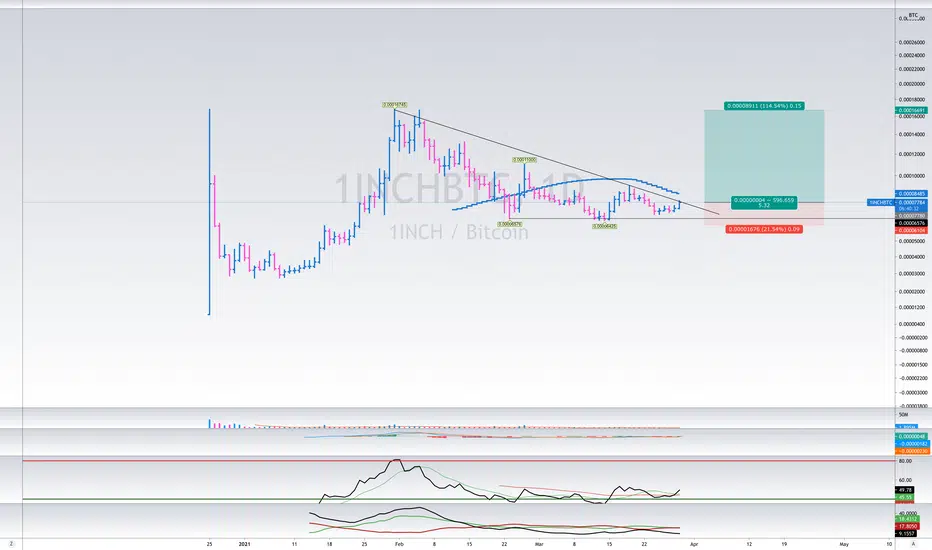
Task: Select the green profit zone of the long position
Action: (x=764, y=156)
